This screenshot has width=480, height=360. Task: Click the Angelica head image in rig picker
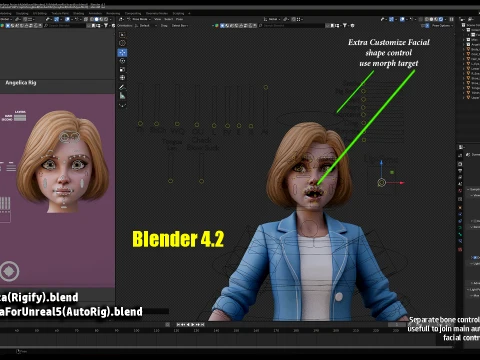(x=63, y=162)
